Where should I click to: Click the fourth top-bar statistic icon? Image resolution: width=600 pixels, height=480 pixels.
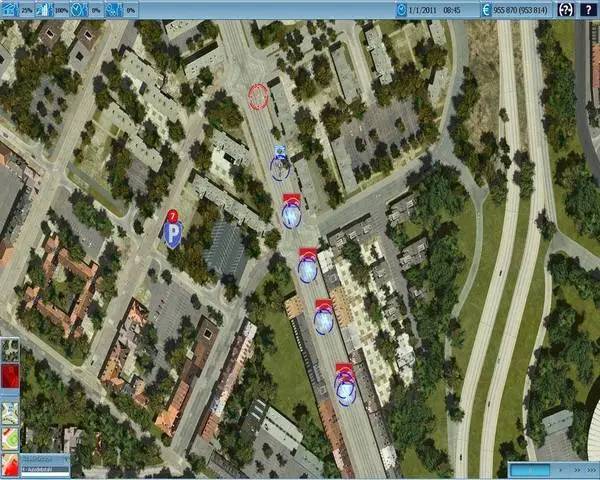click(x=114, y=9)
